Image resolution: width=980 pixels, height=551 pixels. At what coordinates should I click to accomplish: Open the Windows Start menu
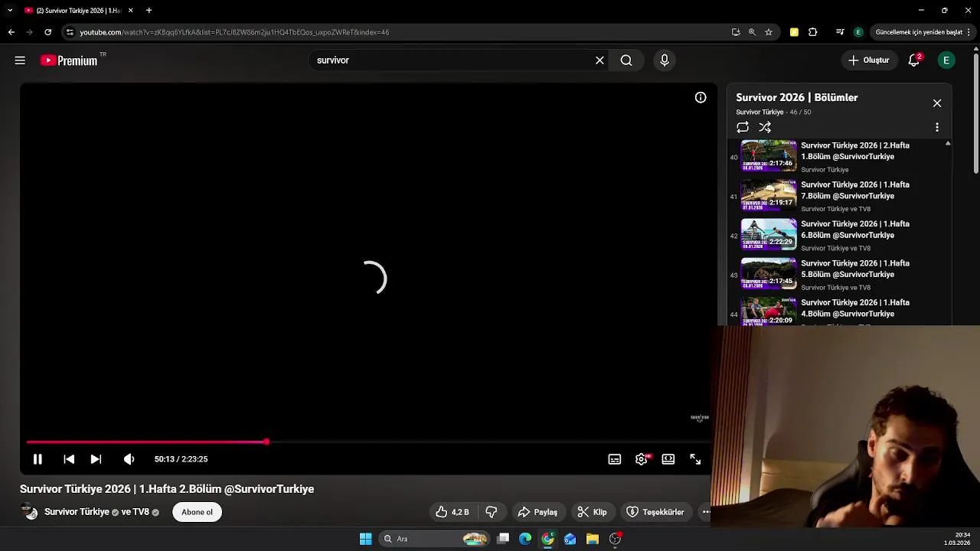(x=366, y=539)
